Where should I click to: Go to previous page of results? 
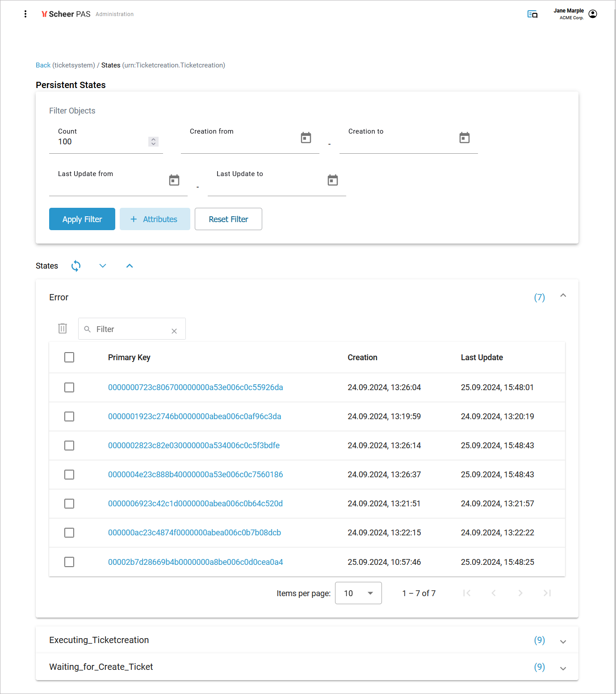[x=494, y=593]
